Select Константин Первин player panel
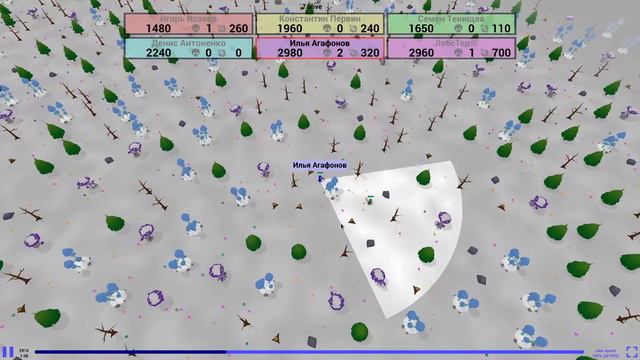The height and width of the screenshot is (360, 640). [320, 24]
